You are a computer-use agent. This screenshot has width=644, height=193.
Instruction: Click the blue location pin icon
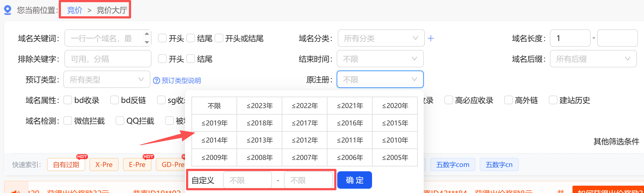click(8, 10)
